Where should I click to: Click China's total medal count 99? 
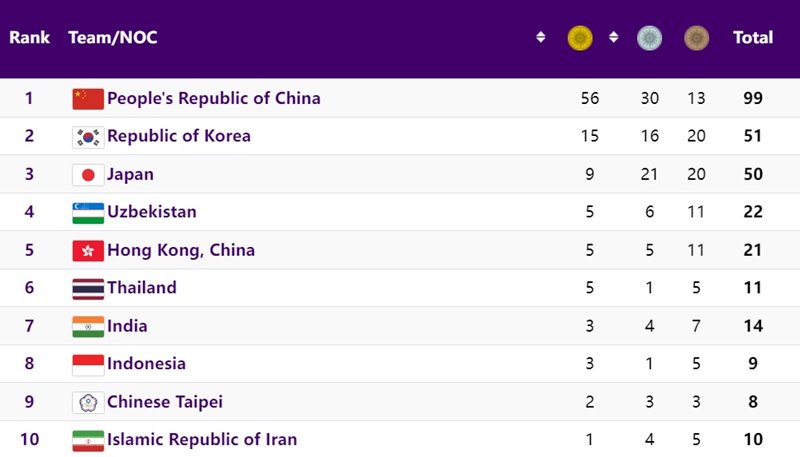753,98
